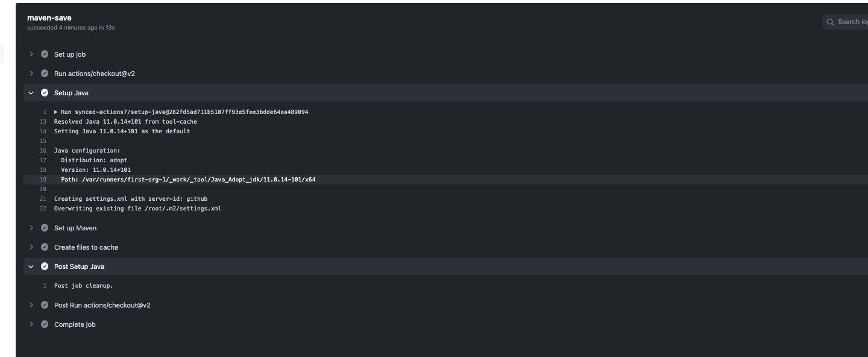The width and height of the screenshot is (868, 357).
Task: Click the Set up Maven success icon
Action: 45,228
